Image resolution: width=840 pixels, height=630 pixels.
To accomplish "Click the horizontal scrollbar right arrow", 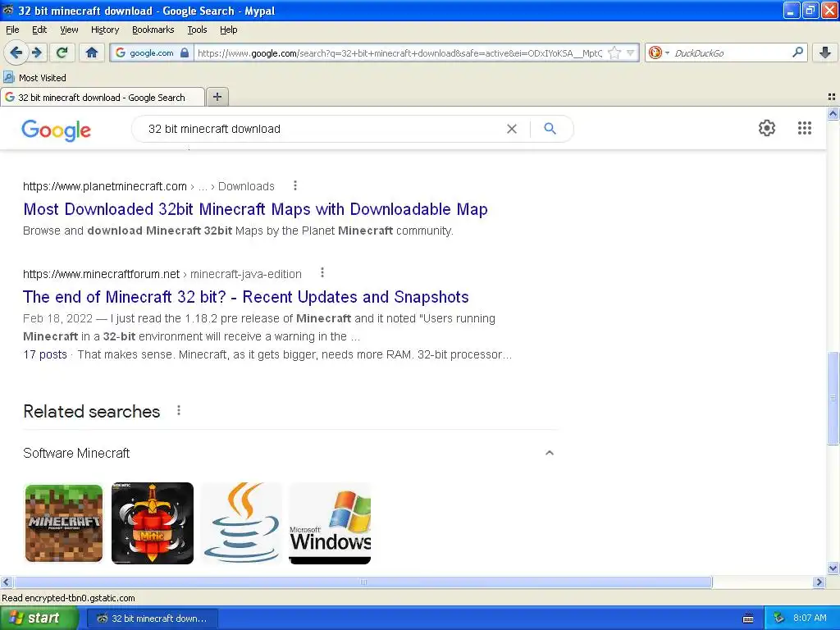I will pyautogui.click(x=819, y=582).
